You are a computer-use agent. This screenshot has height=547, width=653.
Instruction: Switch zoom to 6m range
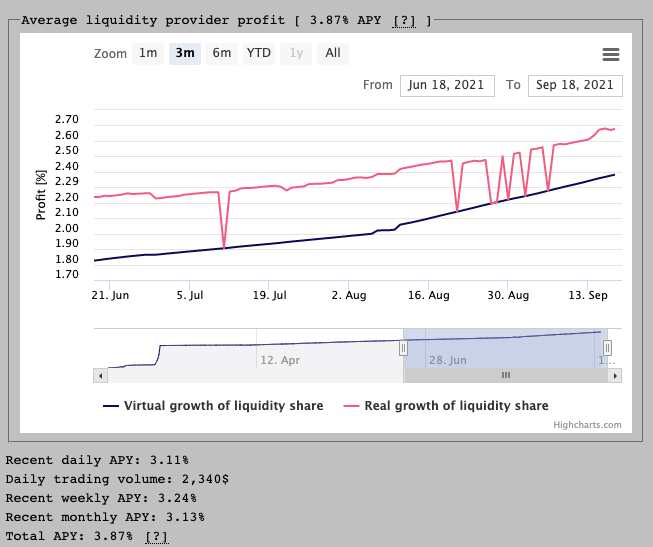coord(222,54)
